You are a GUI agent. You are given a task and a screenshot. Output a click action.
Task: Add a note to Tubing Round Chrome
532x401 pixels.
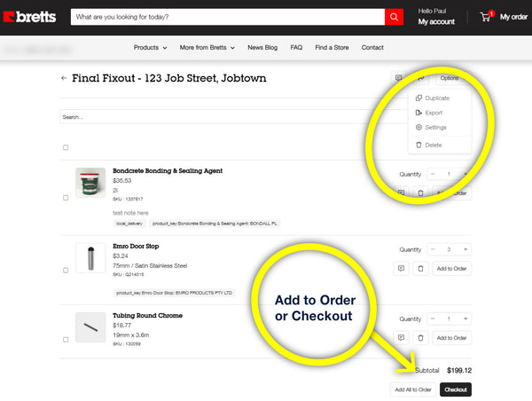tap(401, 338)
